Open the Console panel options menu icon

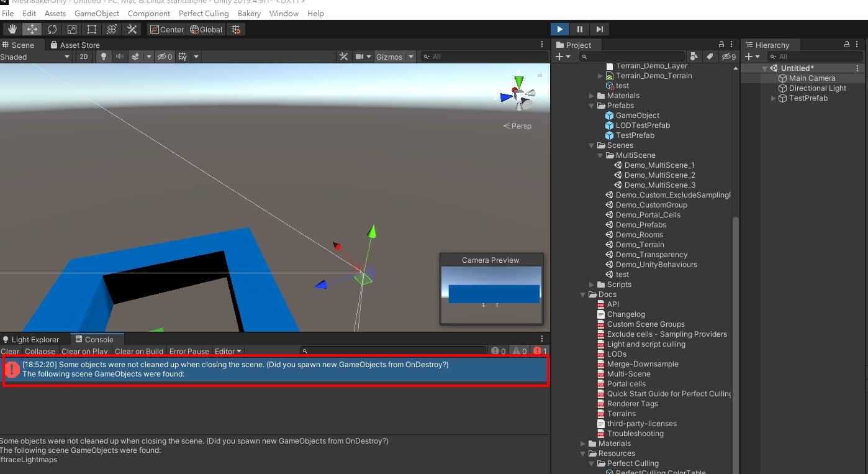click(x=541, y=339)
